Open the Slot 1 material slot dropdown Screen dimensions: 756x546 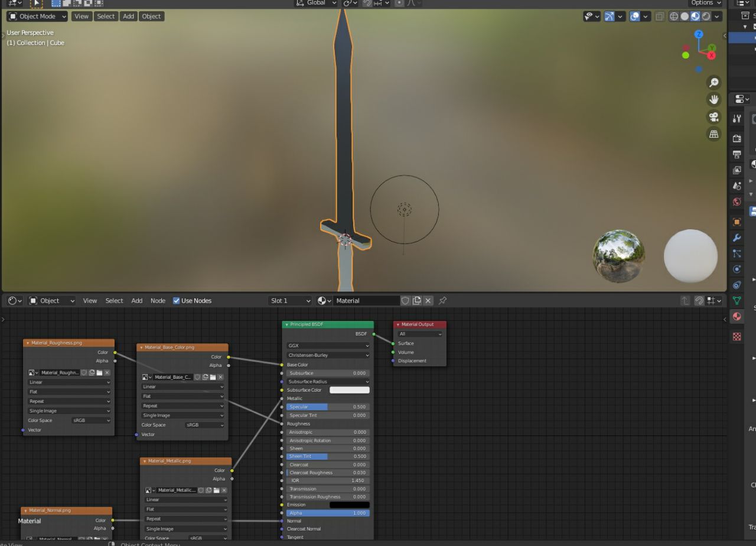[x=289, y=301]
